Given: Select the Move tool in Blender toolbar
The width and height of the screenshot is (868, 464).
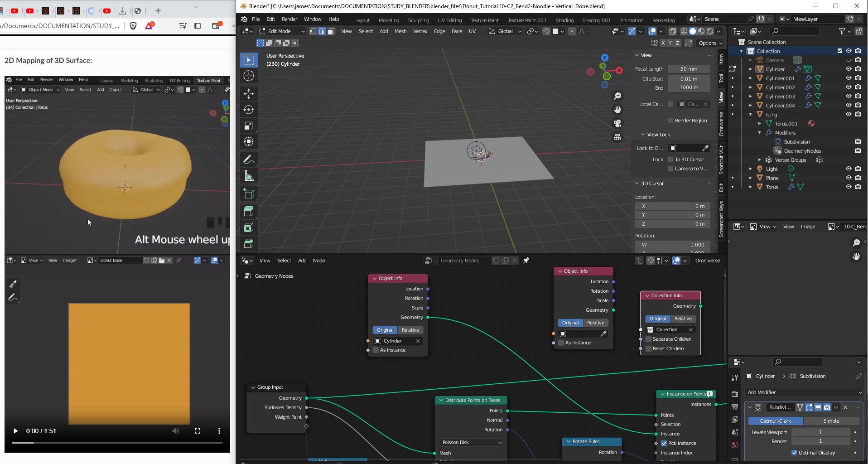Looking at the screenshot, I should click(249, 94).
